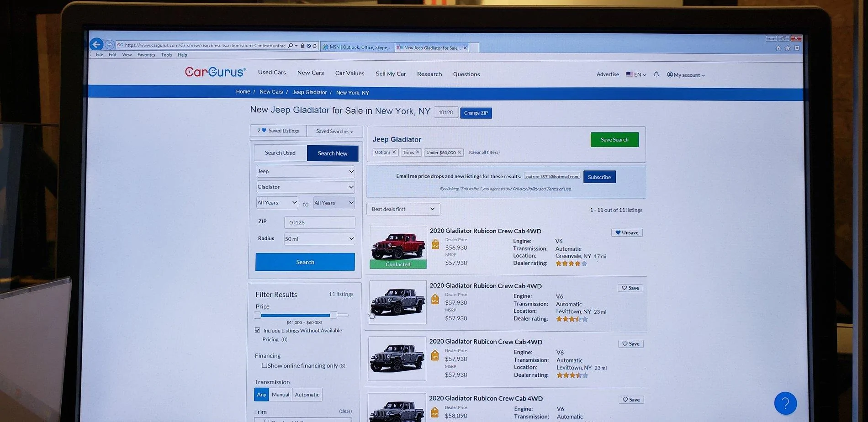The image size is (868, 422).
Task: Open the Jeep make dropdown
Action: tap(306, 171)
